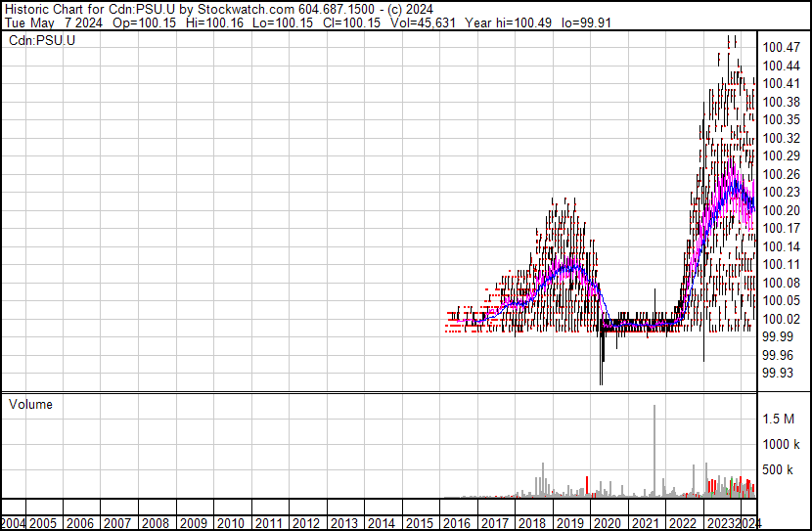The width and height of the screenshot is (812, 531).
Task: Click the tallest 2021 volume spike bar
Action: (654, 451)
